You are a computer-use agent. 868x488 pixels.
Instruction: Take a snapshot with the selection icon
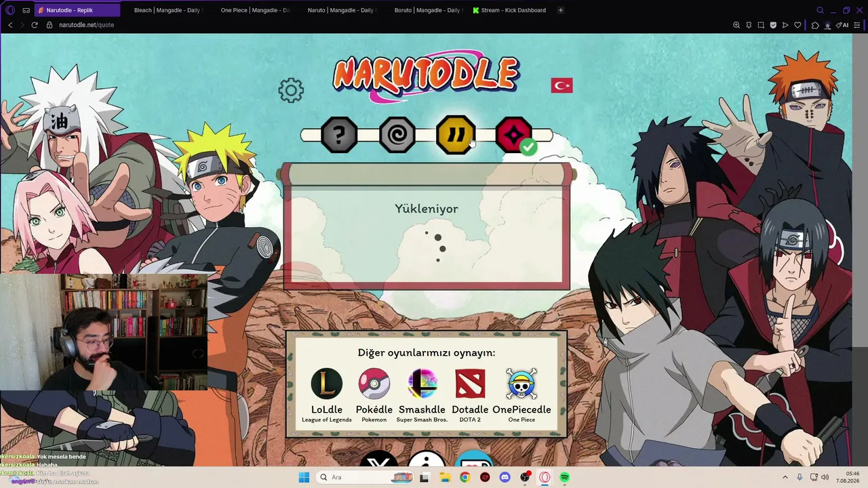coord(761,25)
